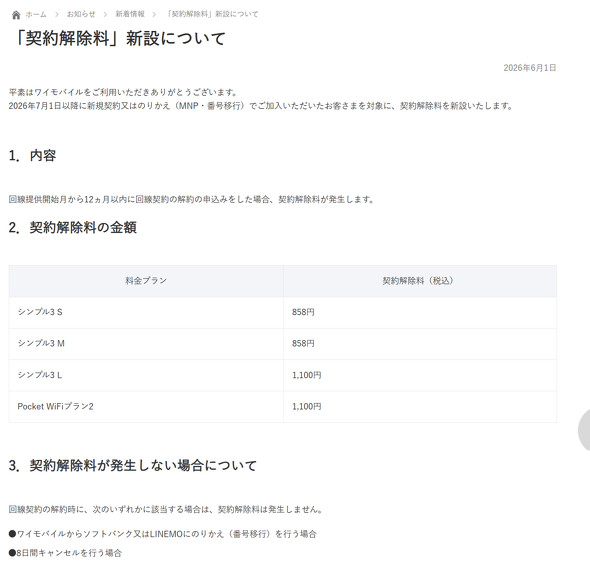Click the シンプル3 S table cell

[x=146, y=312]
